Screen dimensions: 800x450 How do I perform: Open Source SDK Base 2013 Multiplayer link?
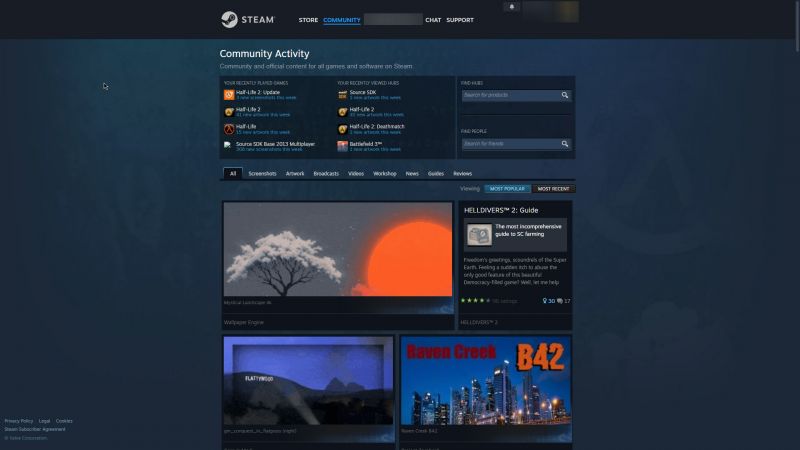[275, 144]
